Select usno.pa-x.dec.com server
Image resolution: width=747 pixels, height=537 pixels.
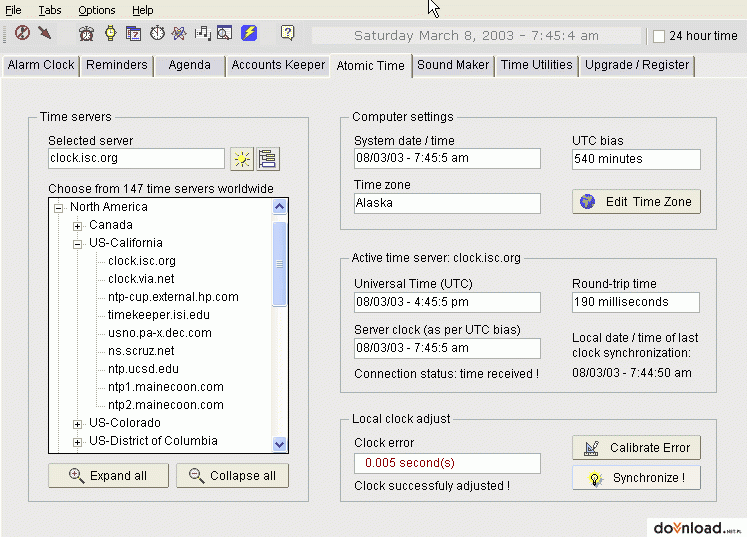(160, 333)
